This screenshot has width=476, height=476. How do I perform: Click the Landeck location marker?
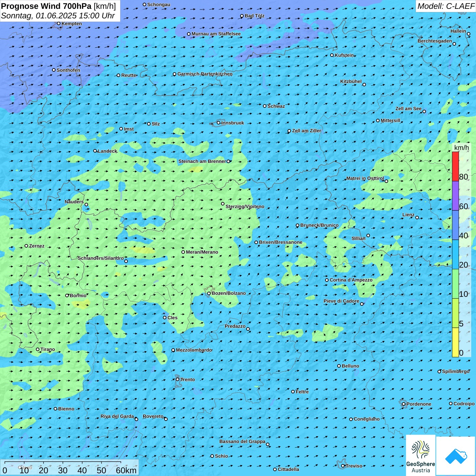[95, 151]
